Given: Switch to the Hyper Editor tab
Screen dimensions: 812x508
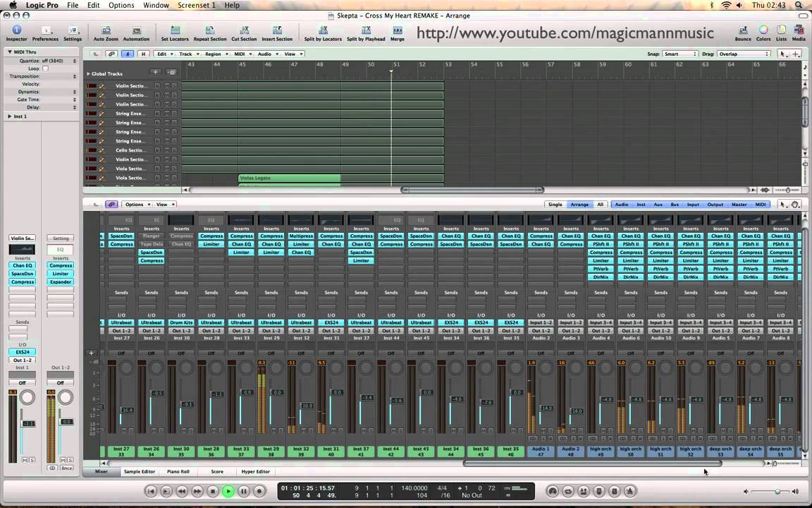Looking at the screenshot, I should (255, 472).
